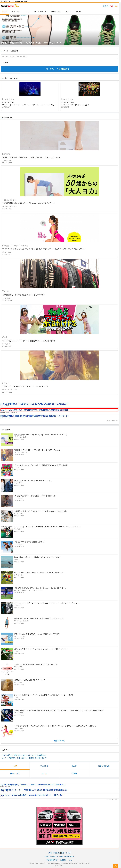Image resolution: width=121 pixels, height=868 pixels.
Task: Open the TOKYO night run event thumbnail
Action: click(89, 89)
